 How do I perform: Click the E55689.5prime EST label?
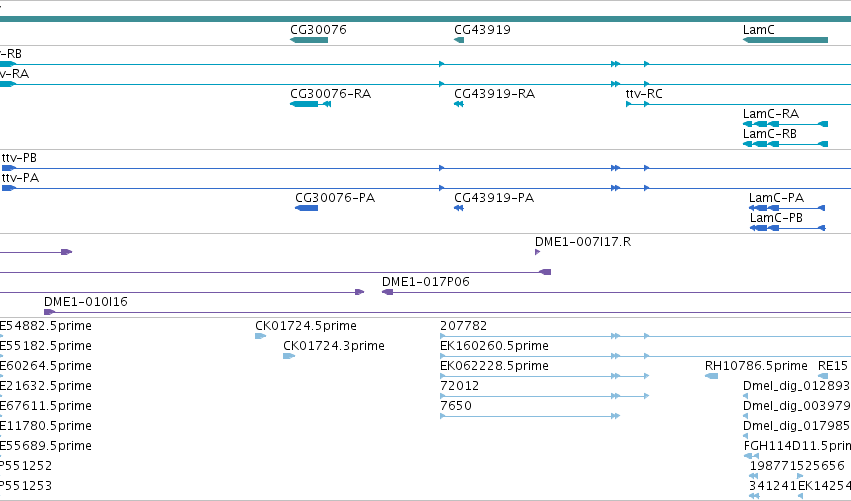click(x=46, y=446)
